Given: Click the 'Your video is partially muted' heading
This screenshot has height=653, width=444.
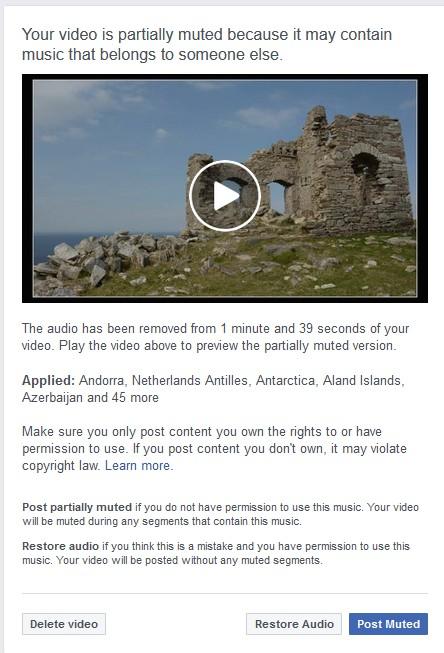Looking at the screenshot, I should (207, 44).
